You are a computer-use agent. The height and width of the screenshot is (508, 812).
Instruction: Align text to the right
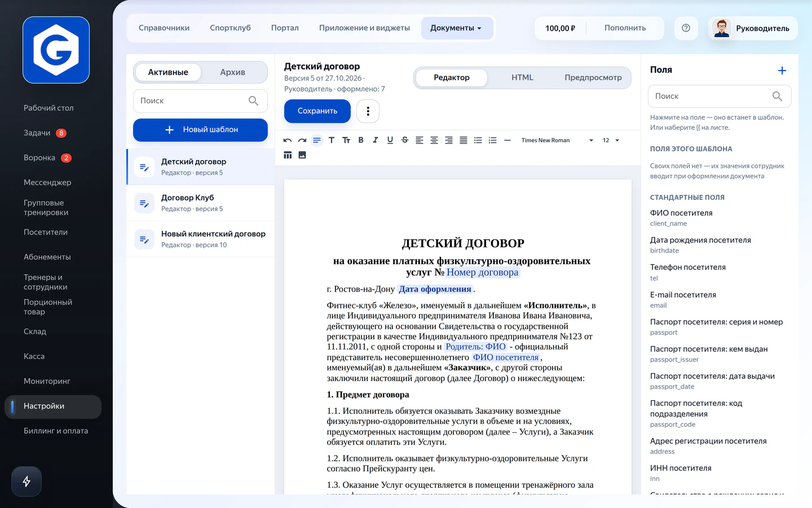point(449,141)
